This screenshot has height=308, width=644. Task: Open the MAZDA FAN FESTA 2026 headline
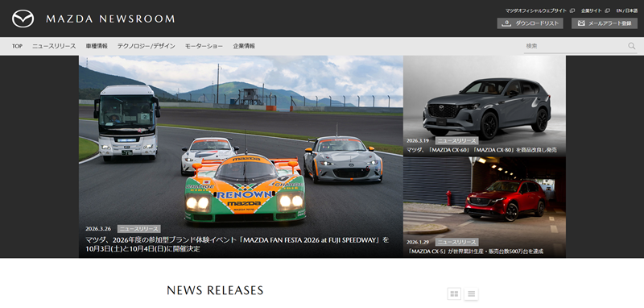(237, 243)
